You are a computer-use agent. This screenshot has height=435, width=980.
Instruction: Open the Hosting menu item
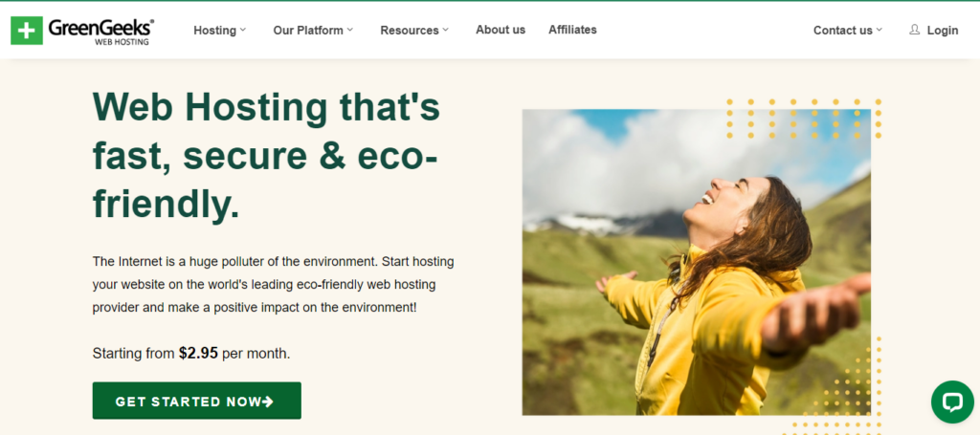(x=214, y=30)
